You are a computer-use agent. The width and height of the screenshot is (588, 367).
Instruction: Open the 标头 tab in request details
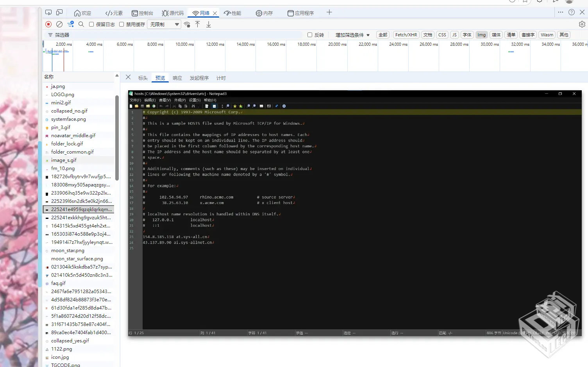click(143, 78)
